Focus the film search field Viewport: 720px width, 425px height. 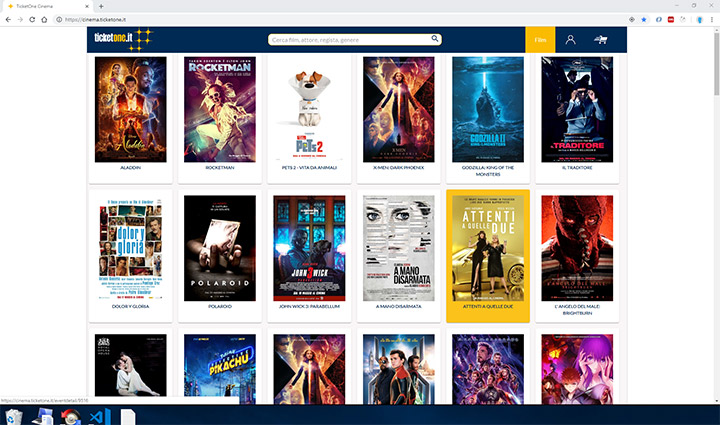coord(354,39)
